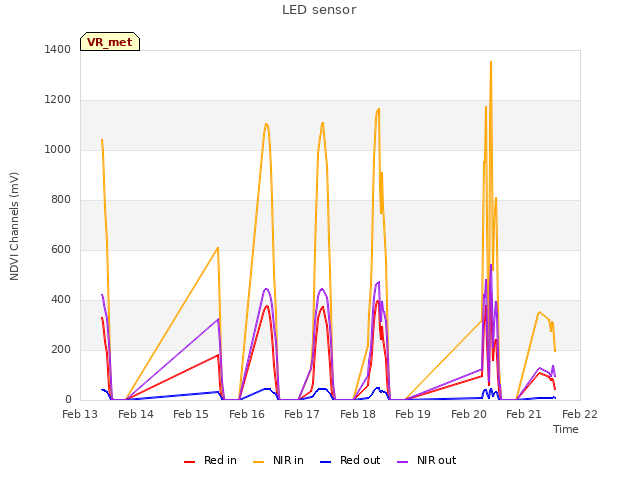Toggle the Red in legend entry
This screenshot has height=480, width=640.
click(210, 460)
